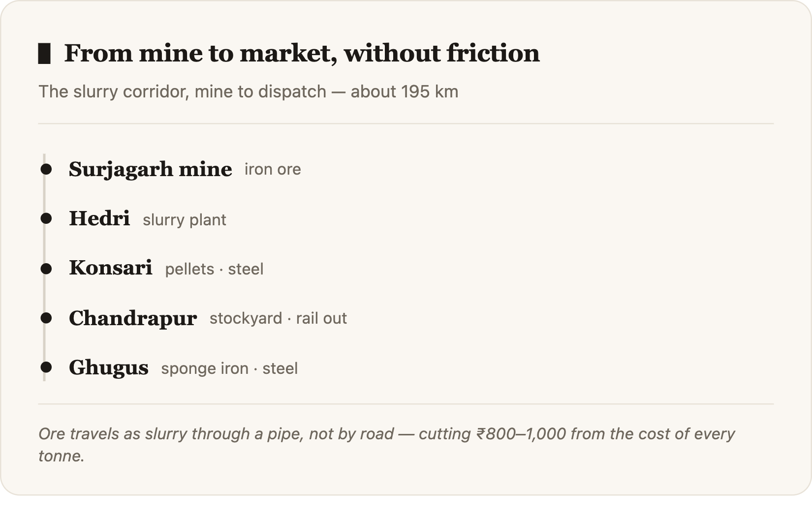Click the Ghugus stop name

click(109, 368)
